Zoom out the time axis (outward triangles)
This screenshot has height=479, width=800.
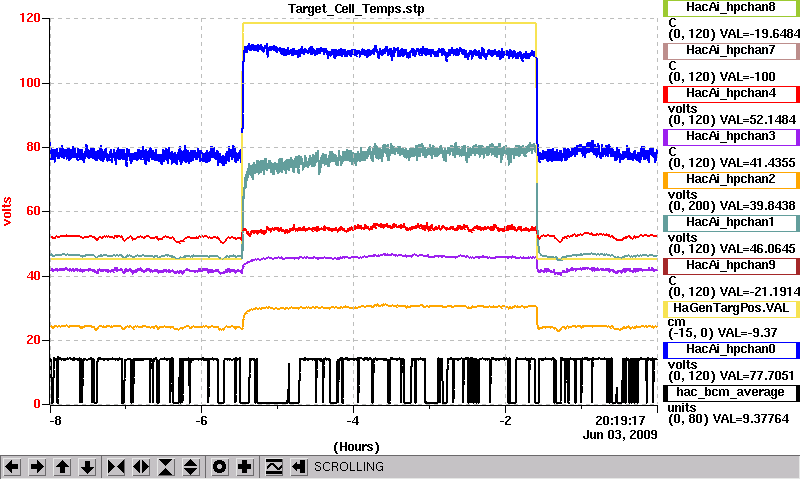pos(141,467)
